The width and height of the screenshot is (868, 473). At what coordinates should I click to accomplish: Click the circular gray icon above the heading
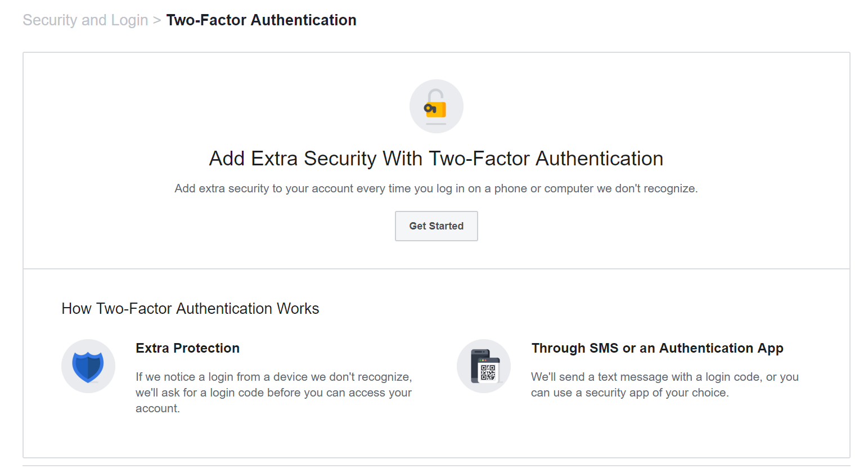coord(437,106)
